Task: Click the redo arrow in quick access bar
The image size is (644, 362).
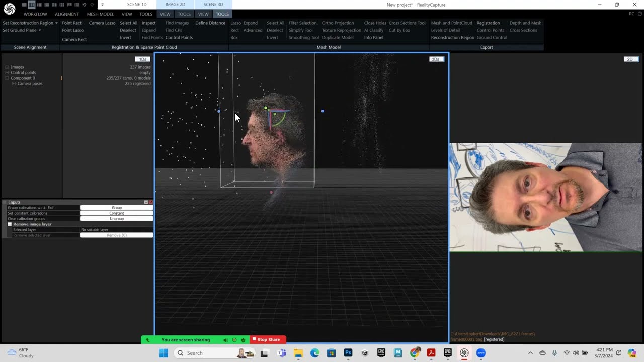Action: tap(92, 5)
